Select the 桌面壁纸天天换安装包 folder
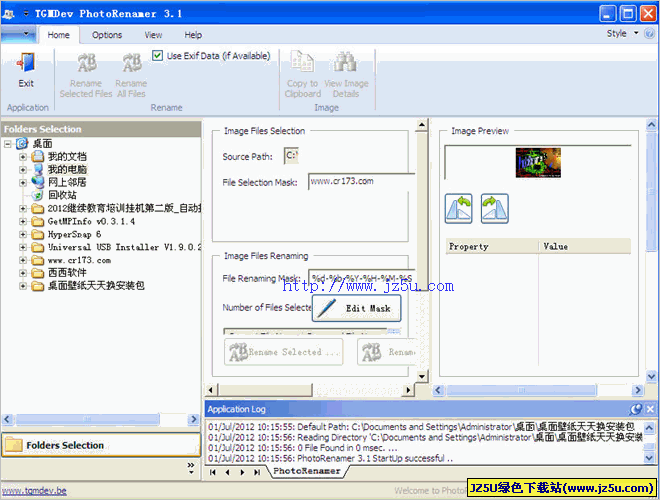 pyautogui.click(x=96, y=286)
